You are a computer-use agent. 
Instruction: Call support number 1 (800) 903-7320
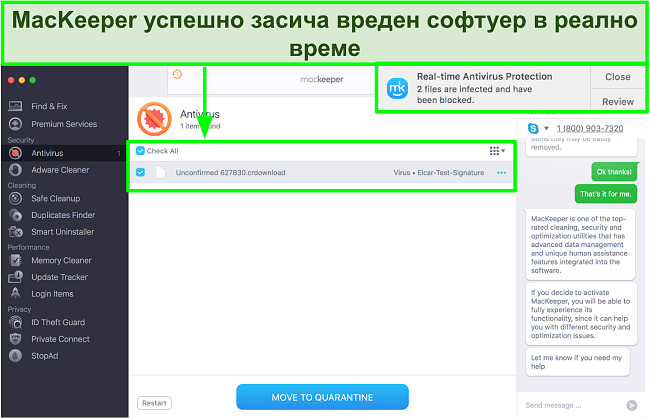pyautogui.click(x=590, y=129)
